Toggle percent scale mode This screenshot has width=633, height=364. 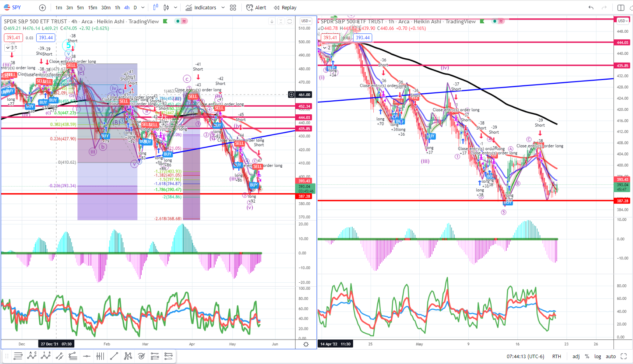click(x=587, y=356)
